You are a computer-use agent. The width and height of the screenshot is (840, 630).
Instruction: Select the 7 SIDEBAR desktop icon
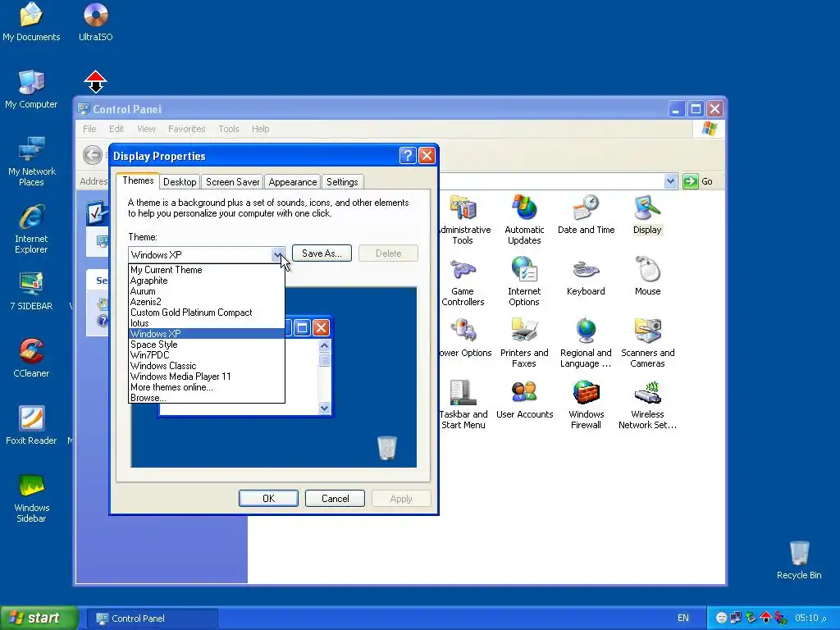31,291
